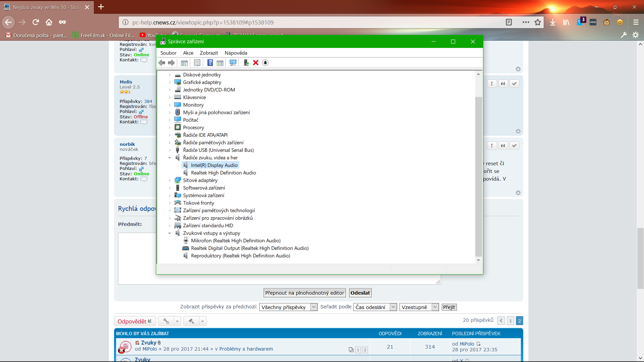
Task: Click the update device driver icon
Action: [246, 63]
